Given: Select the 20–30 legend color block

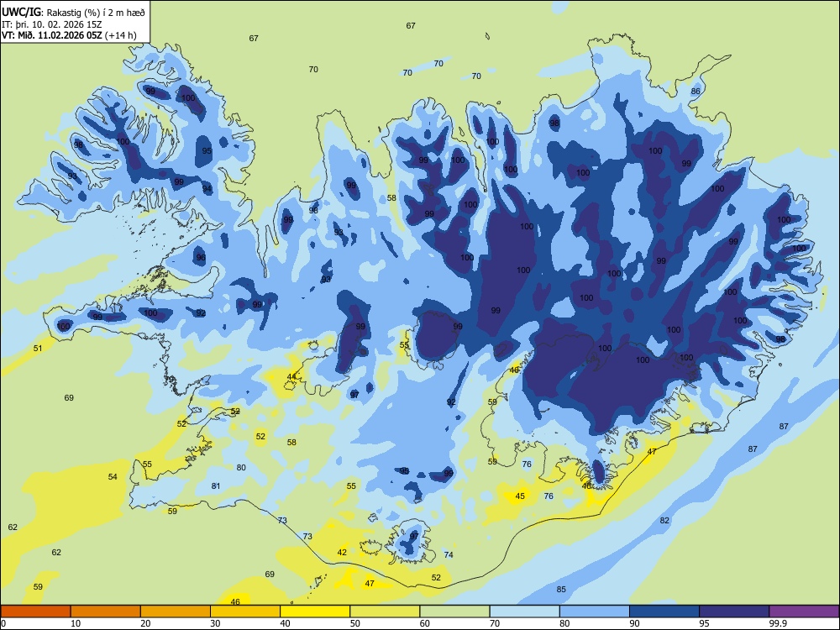Looking at the screenshot, I should [176, 612].
